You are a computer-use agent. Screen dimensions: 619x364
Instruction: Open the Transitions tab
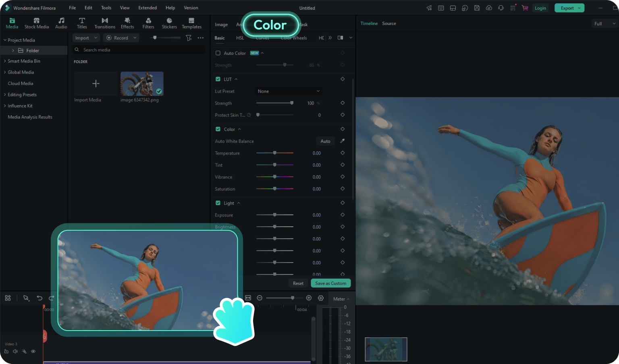coord(105,23)
